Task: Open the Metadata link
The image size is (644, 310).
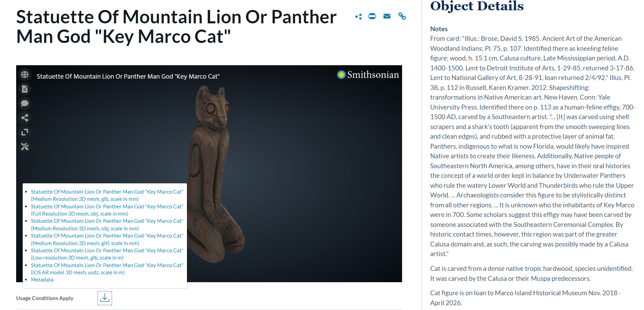Action: [x=42, y=280]
